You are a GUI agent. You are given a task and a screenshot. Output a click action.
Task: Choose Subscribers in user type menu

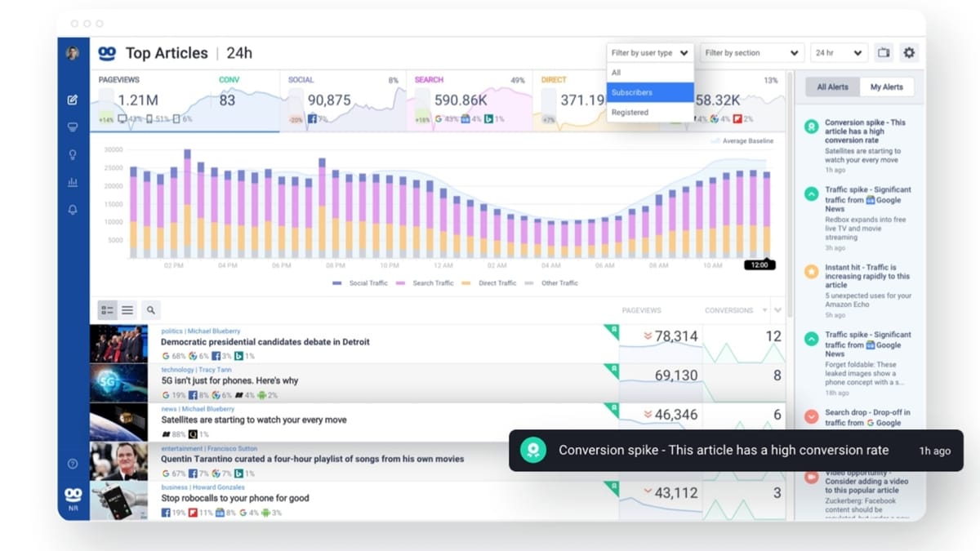(x=650, y=92)
